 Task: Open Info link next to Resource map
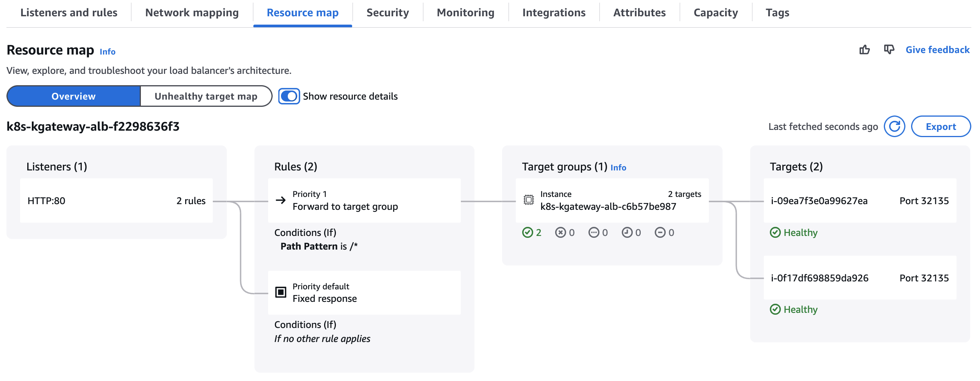click(107, 52)
